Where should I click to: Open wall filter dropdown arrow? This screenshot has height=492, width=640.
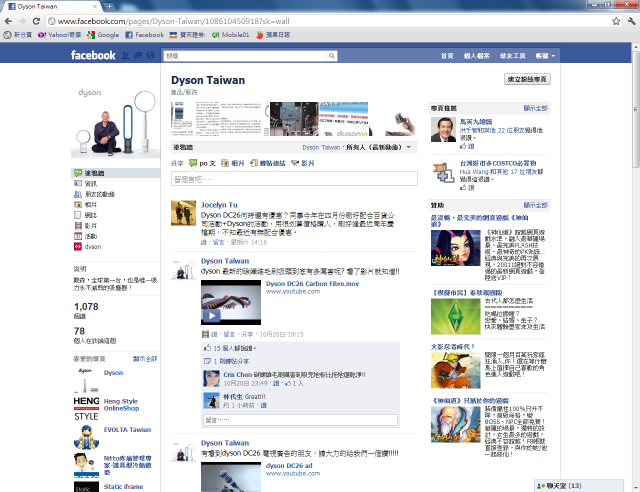tap(409, 147)
